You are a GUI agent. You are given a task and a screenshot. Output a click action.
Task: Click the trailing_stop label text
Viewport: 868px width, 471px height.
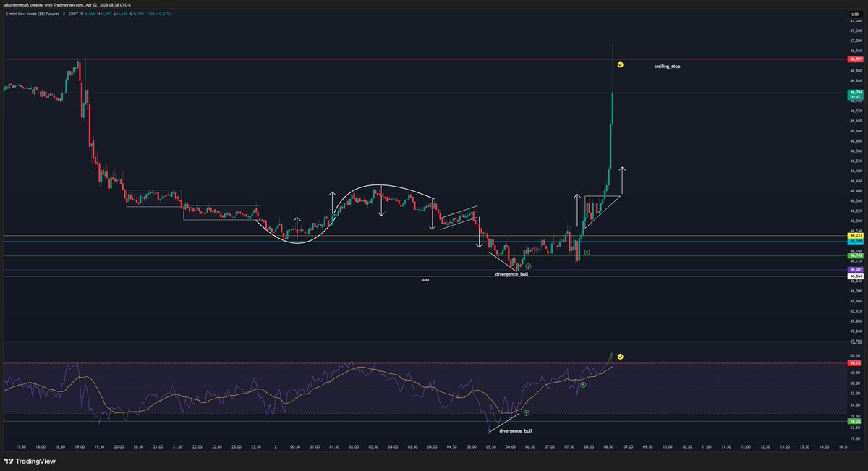click(x=667, y=66)
